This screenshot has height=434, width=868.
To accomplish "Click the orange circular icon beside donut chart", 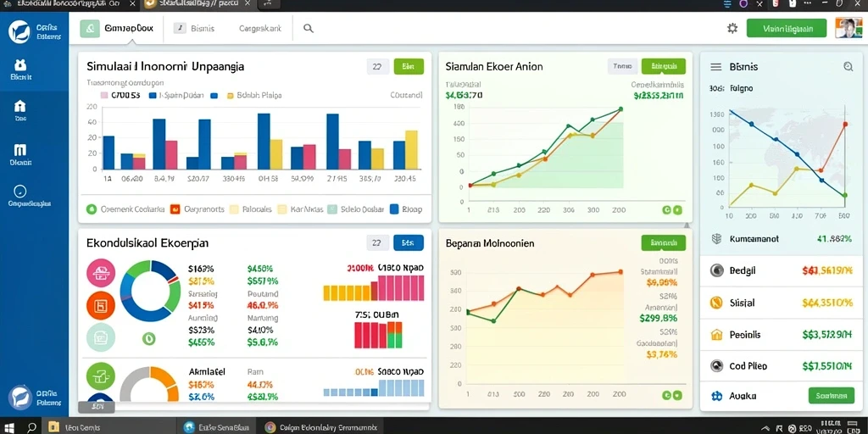I will [101, 305].
